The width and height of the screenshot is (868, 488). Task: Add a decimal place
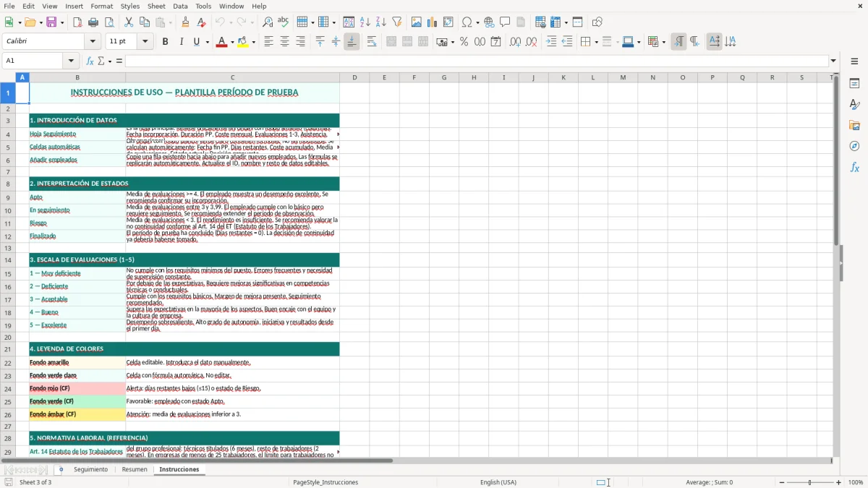pos(515,42)
